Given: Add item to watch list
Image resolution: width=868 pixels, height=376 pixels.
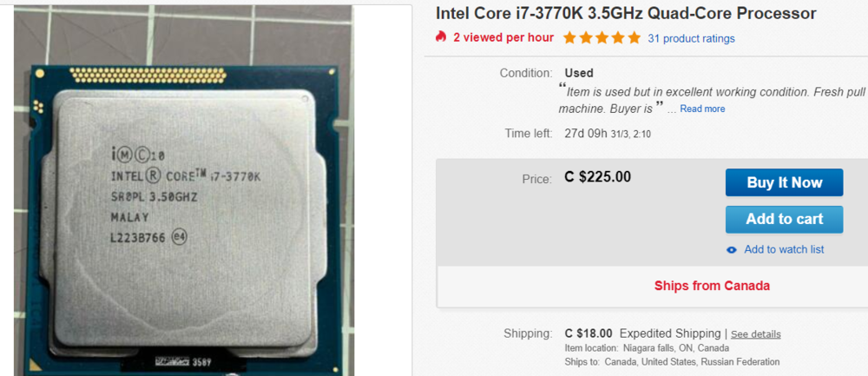Looking at the screenshot, I should coord(784,250).
